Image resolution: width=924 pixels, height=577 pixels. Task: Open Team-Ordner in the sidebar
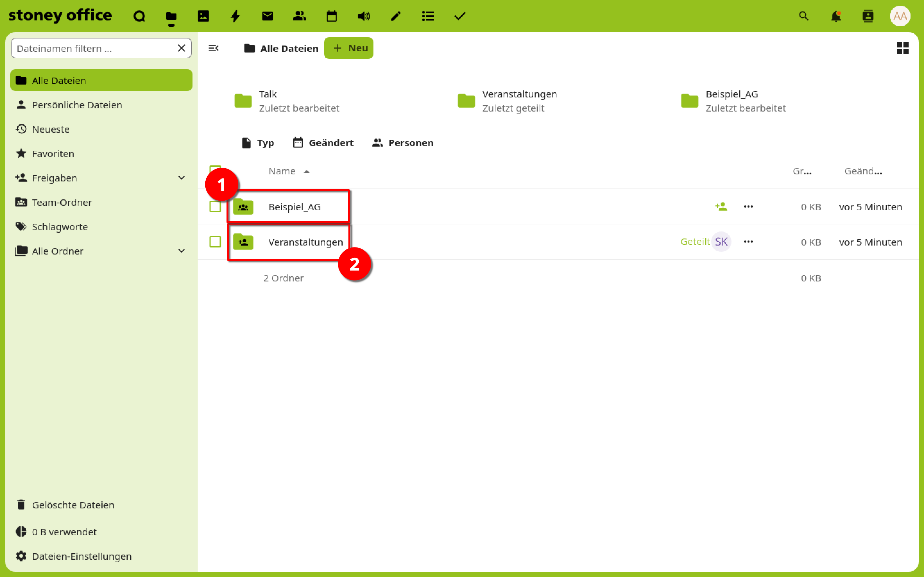click(62, 202)
